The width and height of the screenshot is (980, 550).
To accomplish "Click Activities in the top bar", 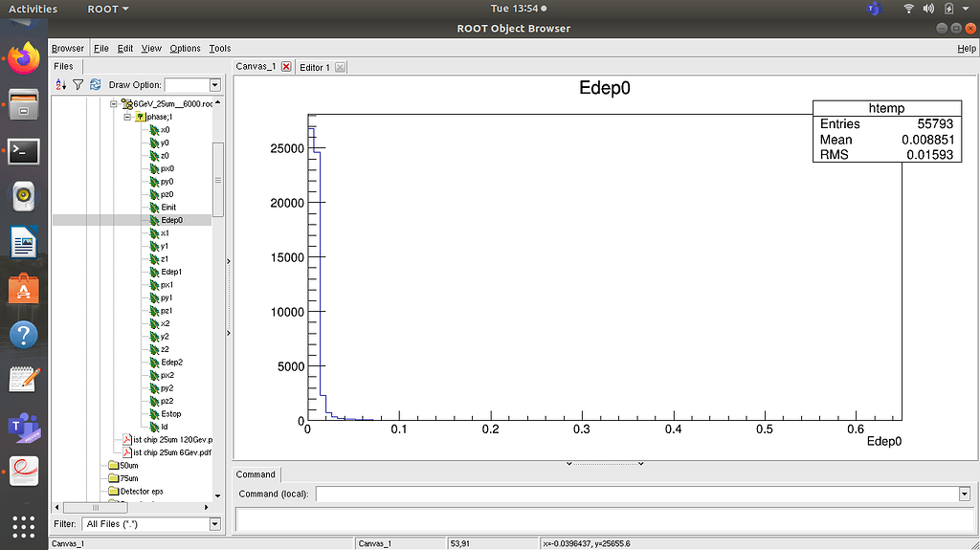I will [33, 9].
